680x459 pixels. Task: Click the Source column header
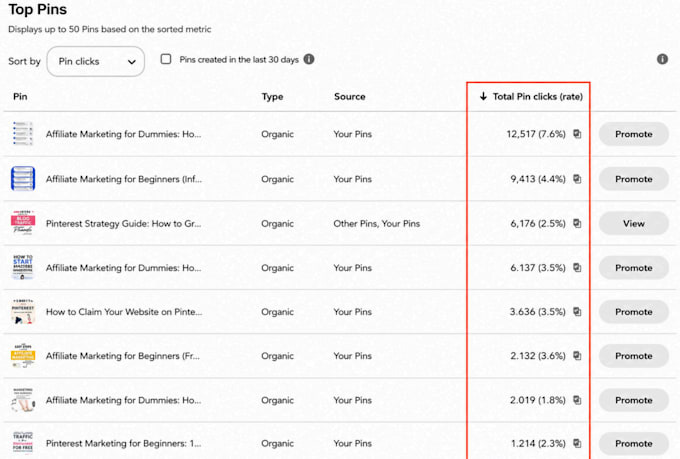[x=350, y=96]
